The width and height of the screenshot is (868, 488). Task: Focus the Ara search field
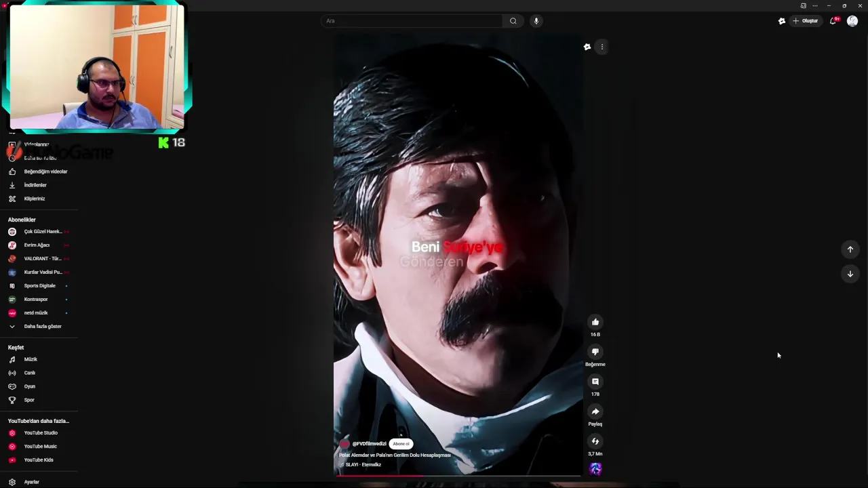tap(412, 21)
